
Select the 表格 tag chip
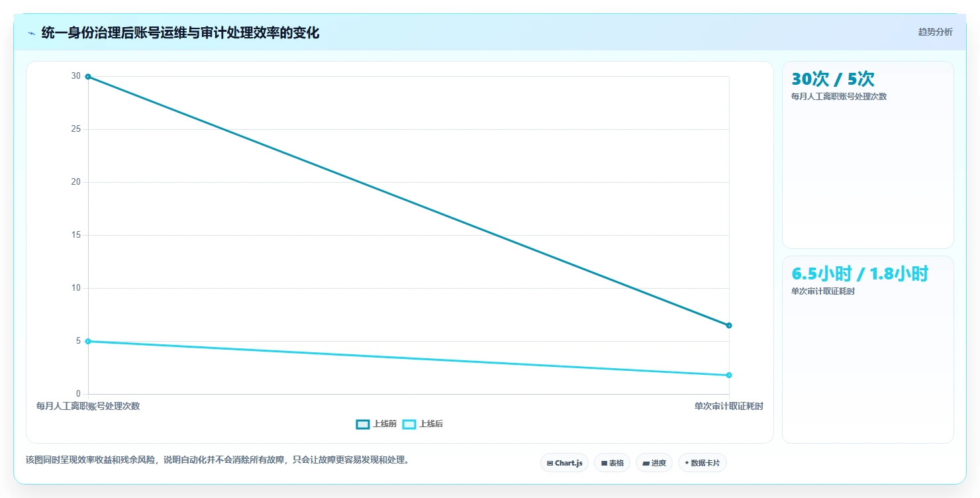tap(612, 463)
